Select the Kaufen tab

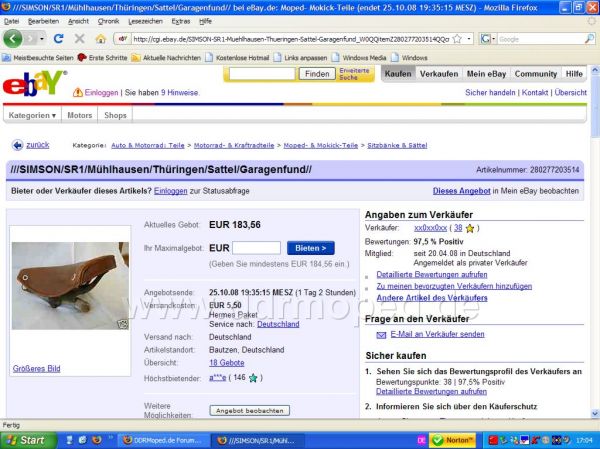398,74
